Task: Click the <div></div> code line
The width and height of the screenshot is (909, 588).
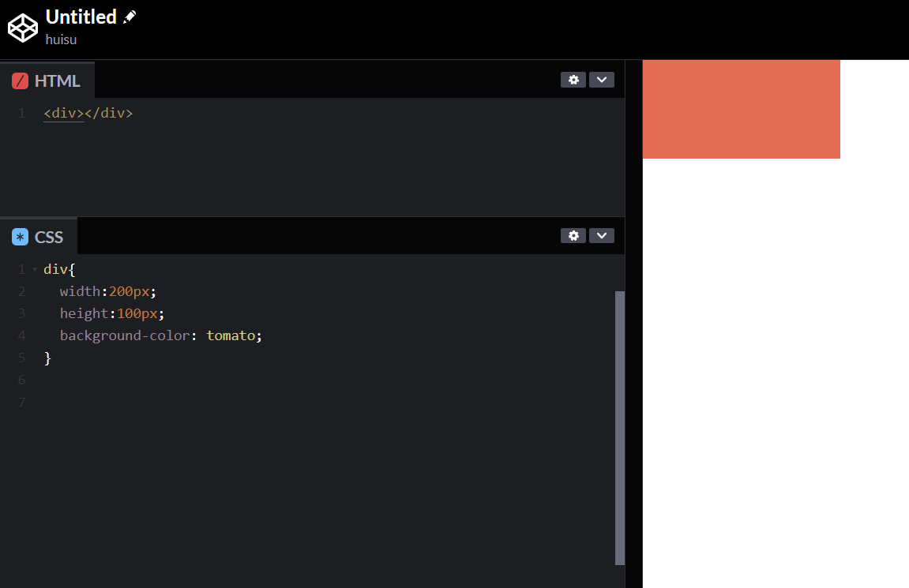Action: (88, 113)
